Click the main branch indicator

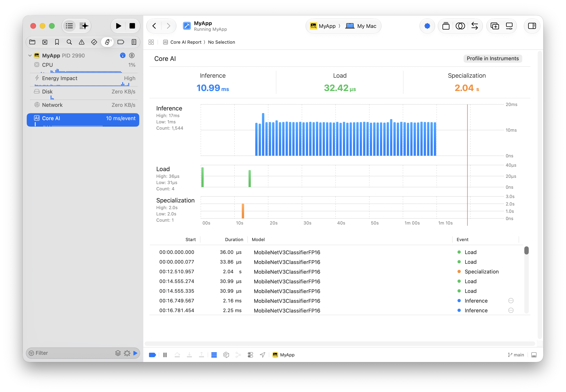(516, 355)
